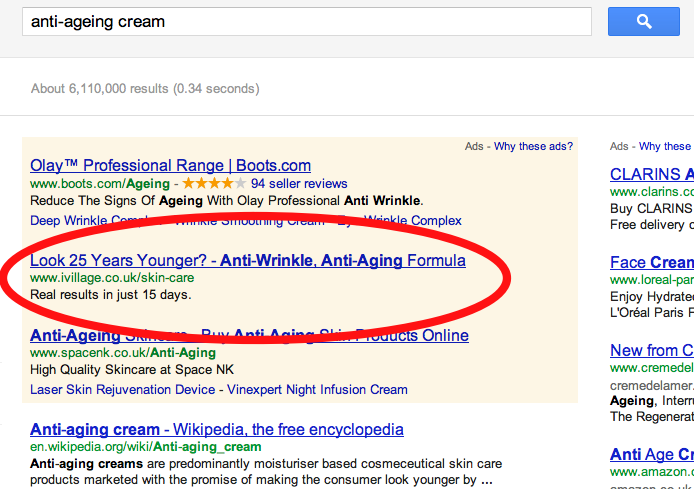
Task: Click the www.ivillage.co.uk/skin-care URL
Action: click(x=112, y=278)
